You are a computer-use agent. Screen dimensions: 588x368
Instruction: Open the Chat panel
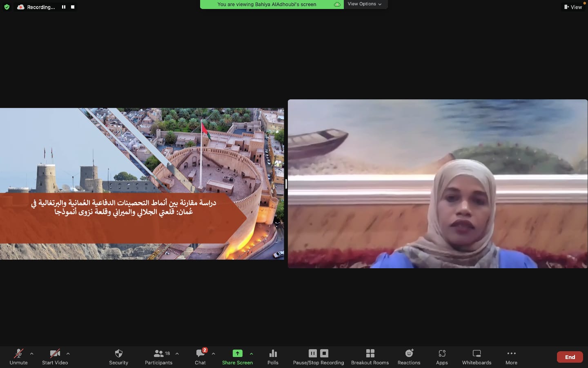(x=200, y=357)
